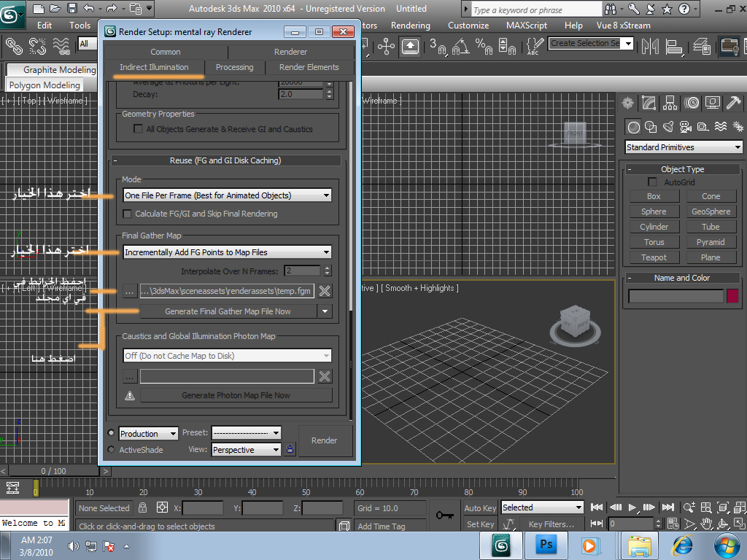Open Edit Named Selection Sets icon
Screen dimensions: 747x560
pyautogui.click(x=535, y=46)
